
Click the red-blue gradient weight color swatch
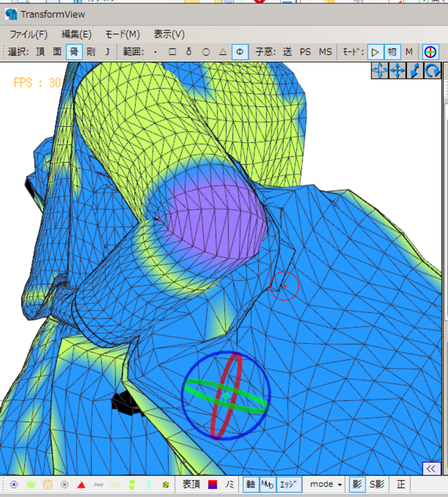(x=213, y=485)
